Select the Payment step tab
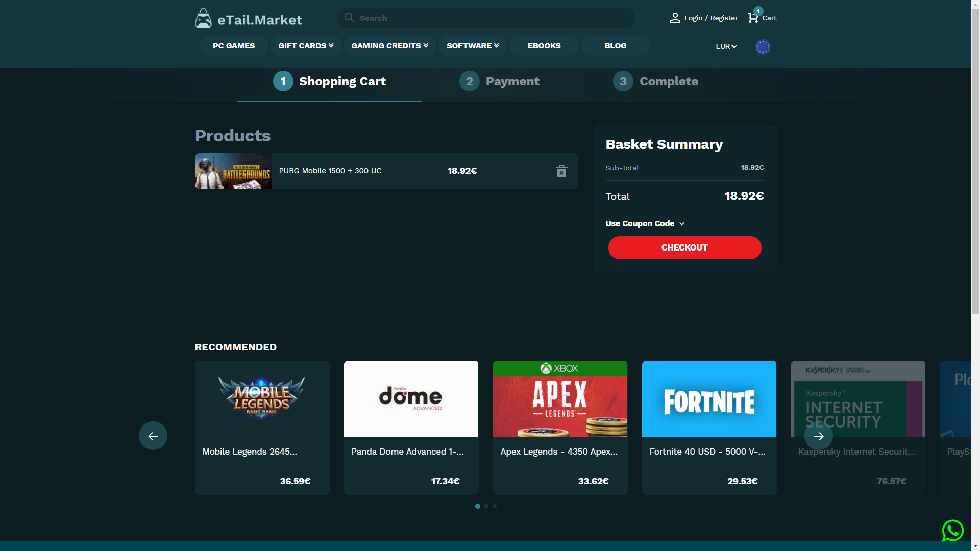The height and width of the screenshot is (551, 980). coord(499,82)
